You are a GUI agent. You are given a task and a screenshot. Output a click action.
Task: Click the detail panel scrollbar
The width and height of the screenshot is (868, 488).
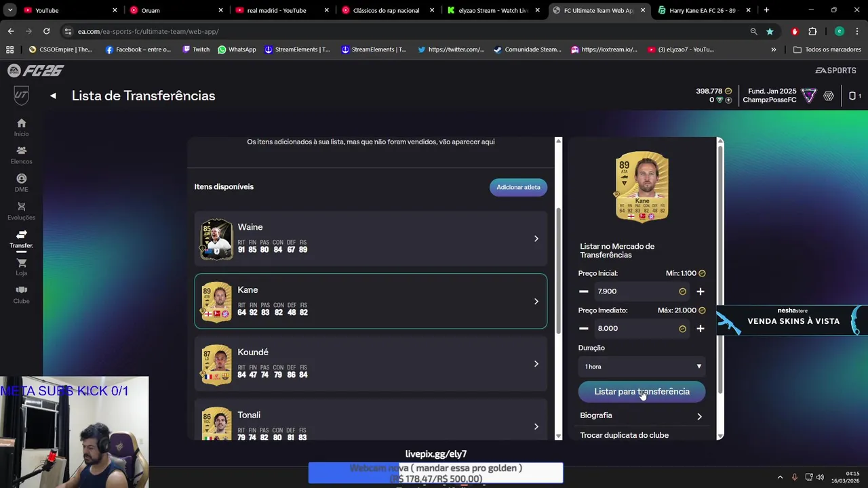720,271
